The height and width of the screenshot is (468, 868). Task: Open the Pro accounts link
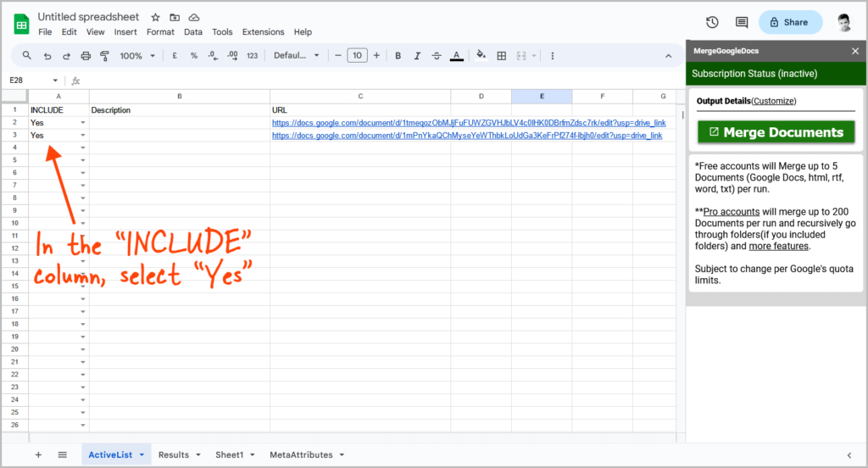(x=732, y=212)
